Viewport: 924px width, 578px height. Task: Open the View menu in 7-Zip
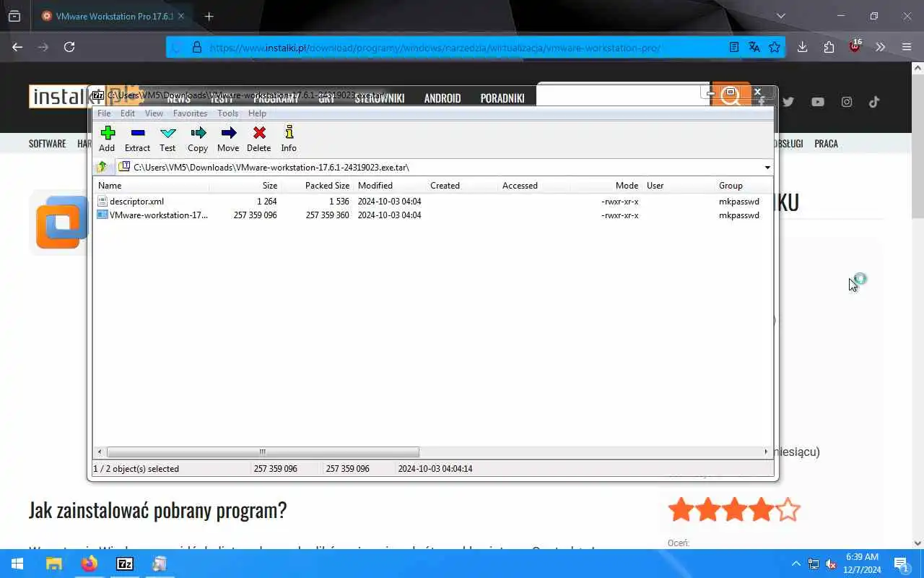pos(154,113)
